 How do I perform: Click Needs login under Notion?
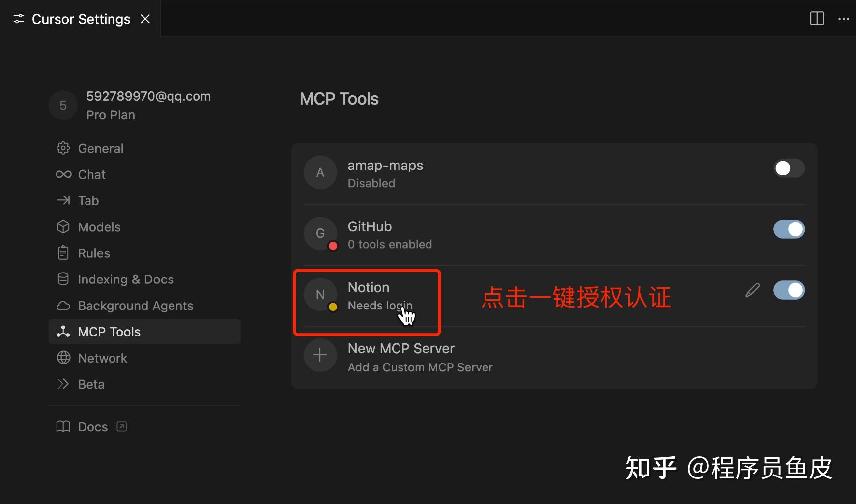pos(380,306)
